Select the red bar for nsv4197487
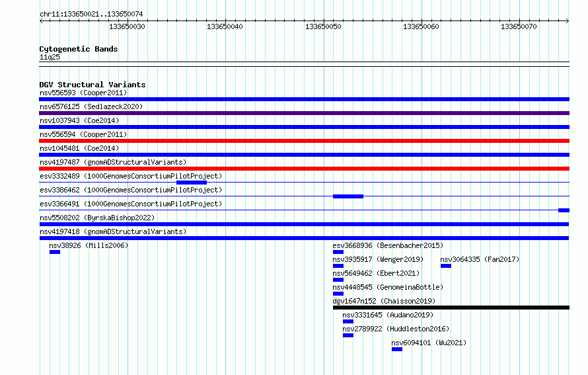This screenshot has height=375, width=588. coord(304,169)
